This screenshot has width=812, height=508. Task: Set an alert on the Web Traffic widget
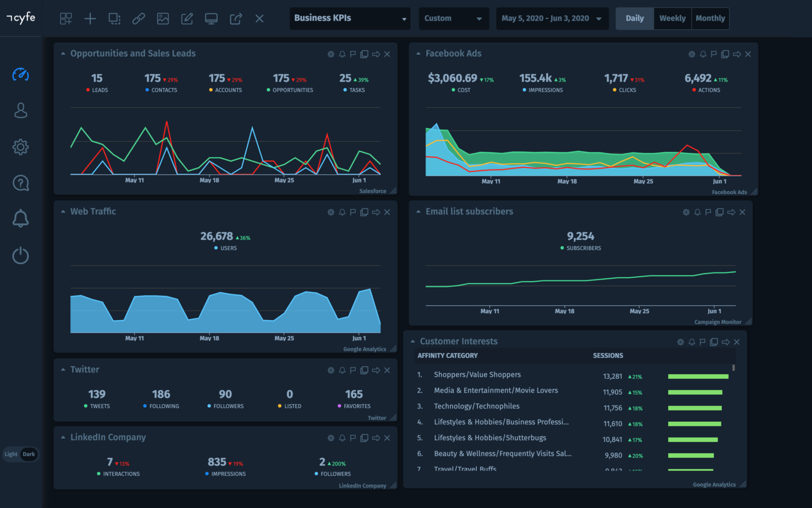tap(342, 212)
